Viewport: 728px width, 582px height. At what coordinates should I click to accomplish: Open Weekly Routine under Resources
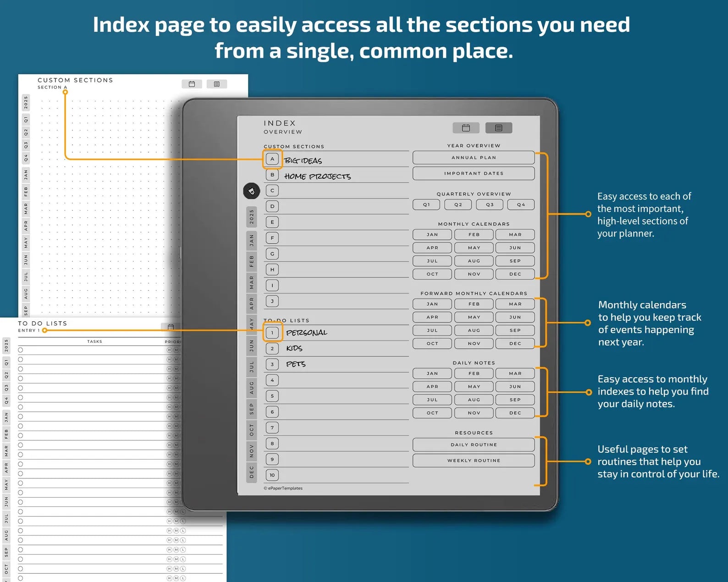(474, 461)
